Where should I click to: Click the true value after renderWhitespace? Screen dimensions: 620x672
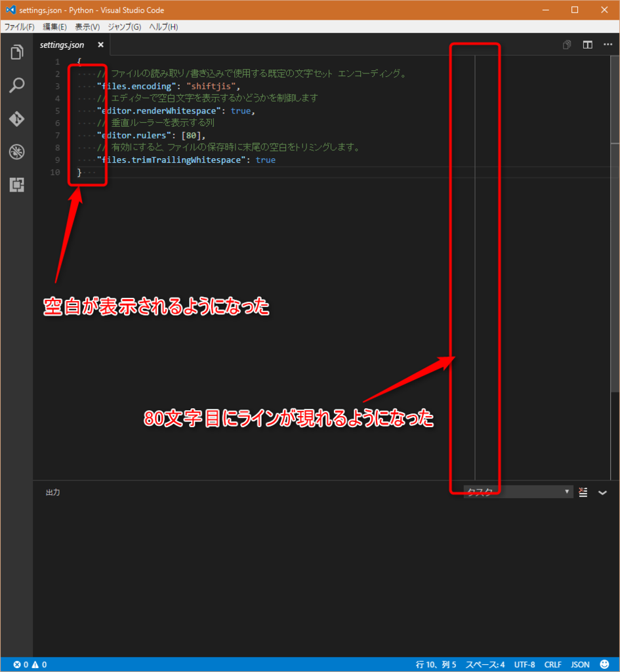(x=240, y=110)
